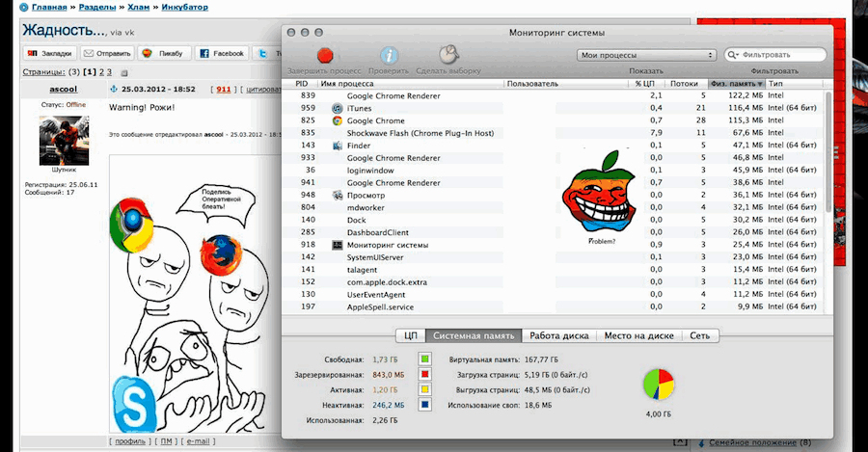
Task: Click the user avatar of ascool
Action: (x=65, y=141)
